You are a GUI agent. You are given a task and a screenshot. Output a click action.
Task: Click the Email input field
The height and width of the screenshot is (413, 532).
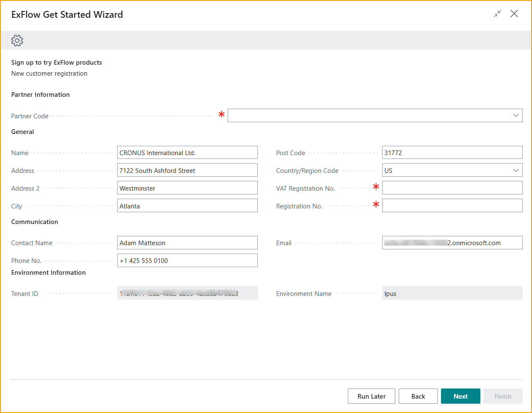tap(452, 243)
